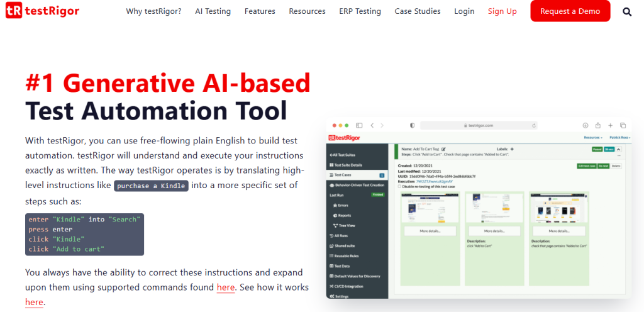Click the testRigor logo inside the demo app

[x=345, y=138]
